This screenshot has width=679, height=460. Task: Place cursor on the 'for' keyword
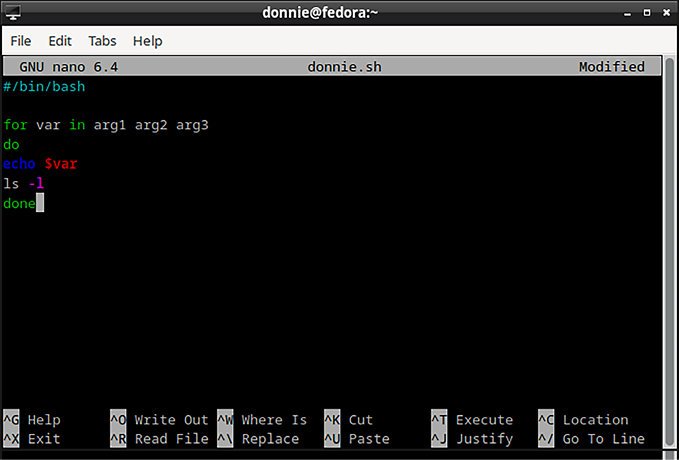[x=16, y=125]
